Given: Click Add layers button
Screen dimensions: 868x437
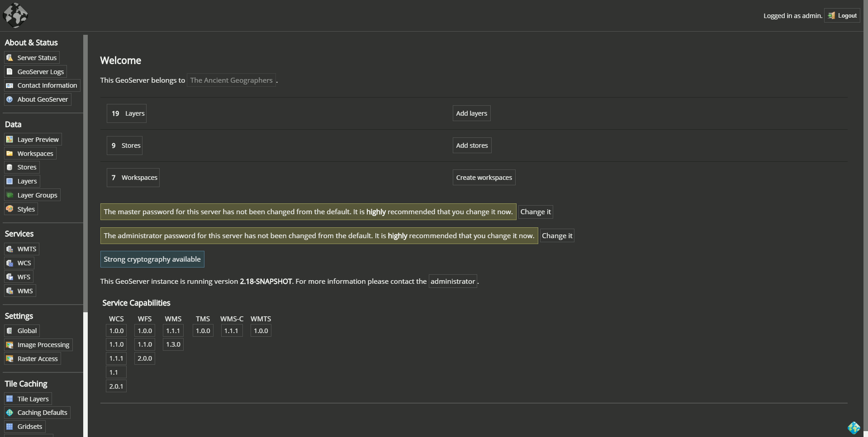Looking at the screenshot, I should click(x=472, y=113).
